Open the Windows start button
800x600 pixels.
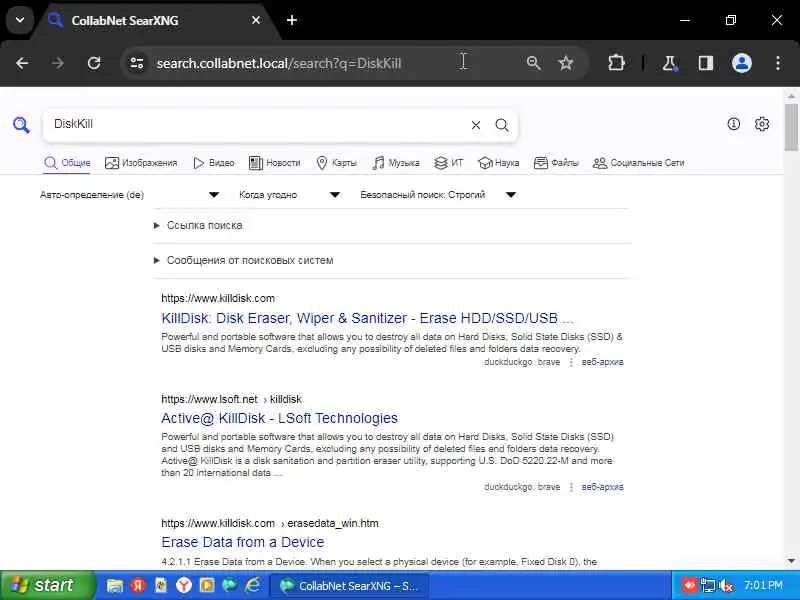coord(47,585)
